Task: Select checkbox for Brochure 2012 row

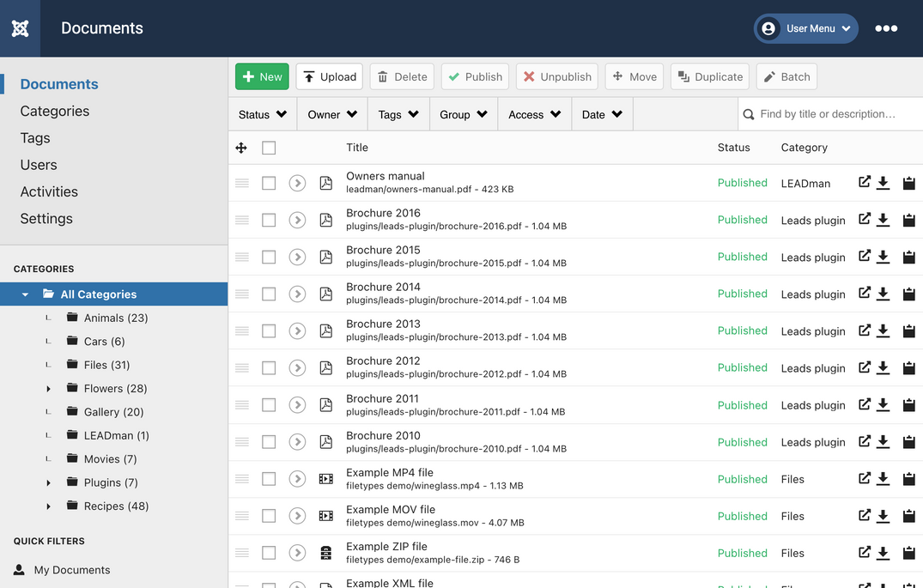Action: tap(269, 367)
